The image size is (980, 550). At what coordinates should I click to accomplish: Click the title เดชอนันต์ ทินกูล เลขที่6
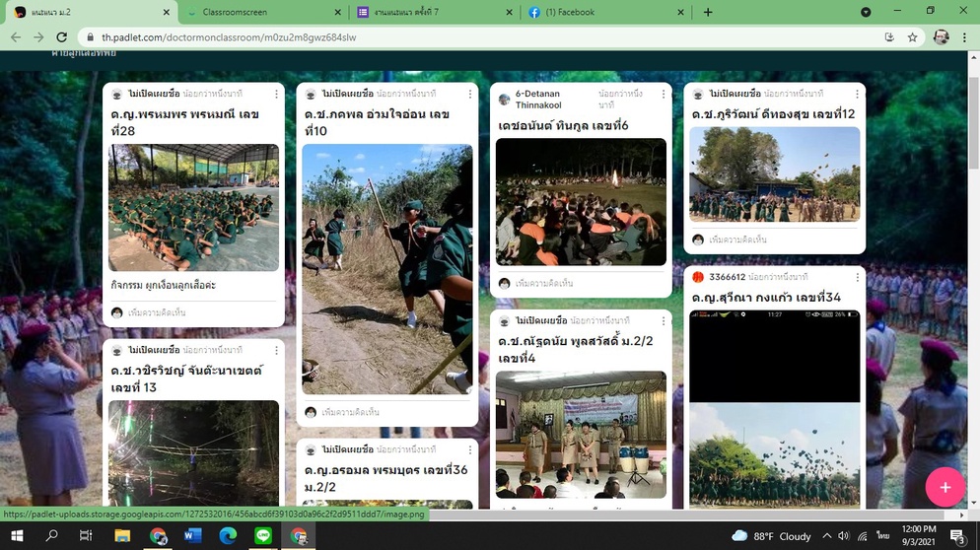563,125
